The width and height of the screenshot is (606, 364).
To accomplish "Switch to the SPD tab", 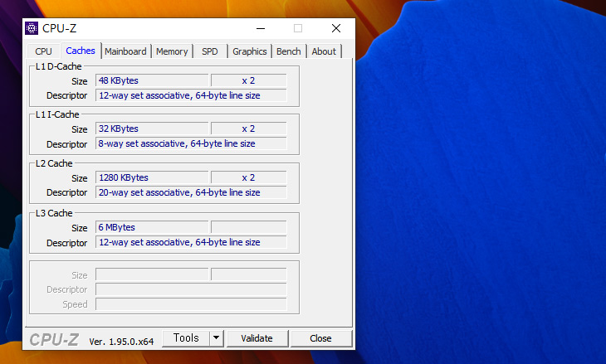I will 210,51.
